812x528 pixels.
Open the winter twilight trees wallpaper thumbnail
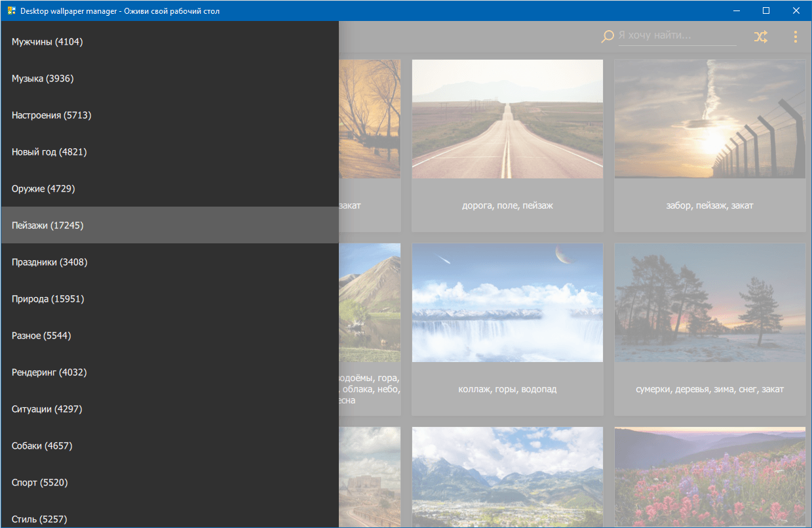click(710, 302)
